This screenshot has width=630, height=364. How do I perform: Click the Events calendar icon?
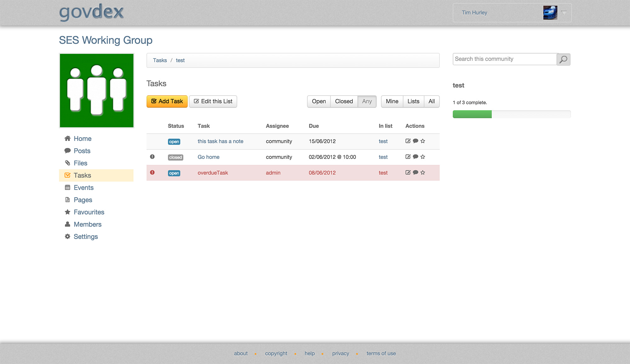pyautogui.click(x=67, y=187)
